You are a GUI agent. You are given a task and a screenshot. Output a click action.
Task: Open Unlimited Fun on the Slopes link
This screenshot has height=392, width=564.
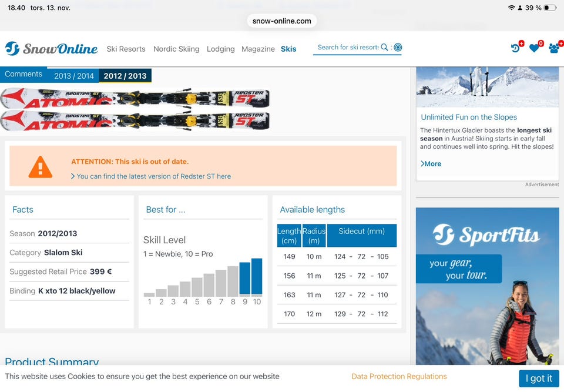point(469,117)
